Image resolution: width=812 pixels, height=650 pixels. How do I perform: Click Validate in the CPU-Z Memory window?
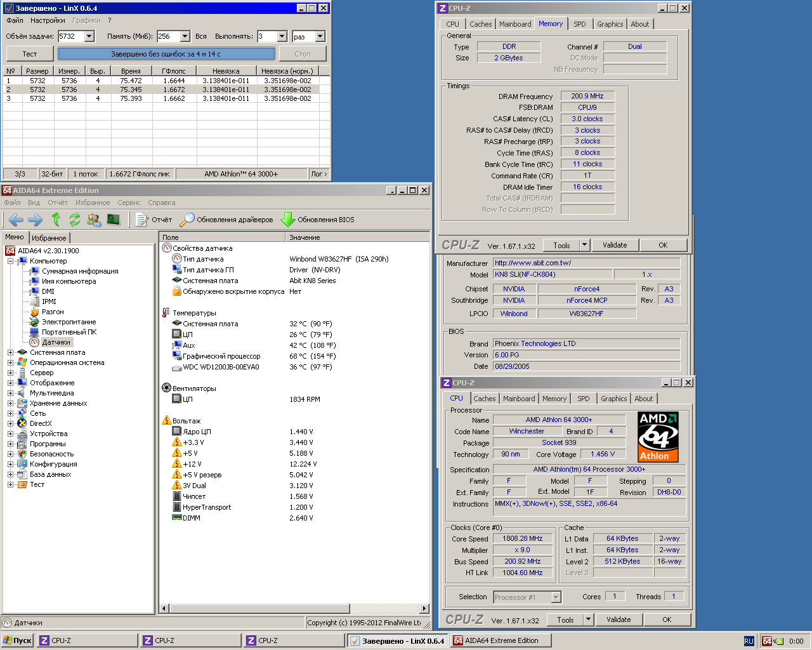[615, 245]
